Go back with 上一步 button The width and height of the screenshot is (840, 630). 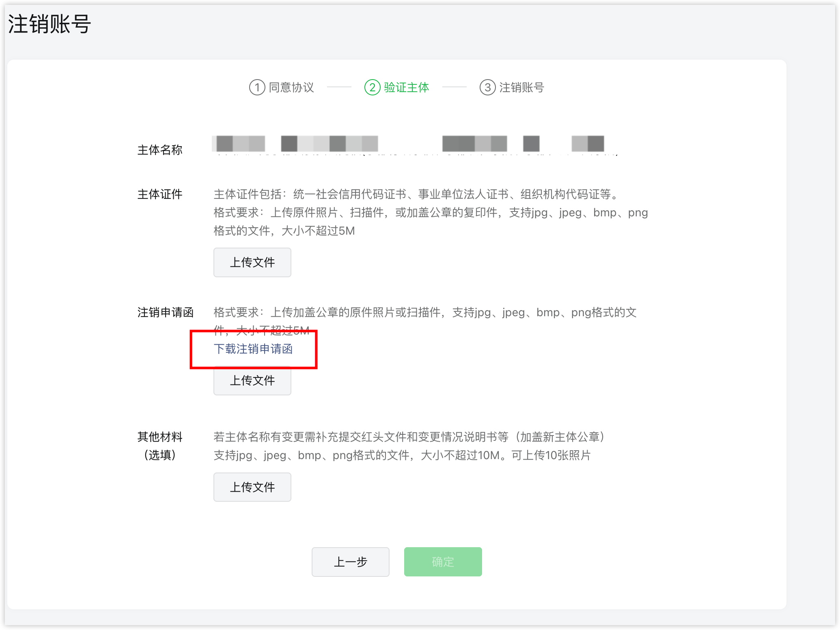tap(350, 561)
